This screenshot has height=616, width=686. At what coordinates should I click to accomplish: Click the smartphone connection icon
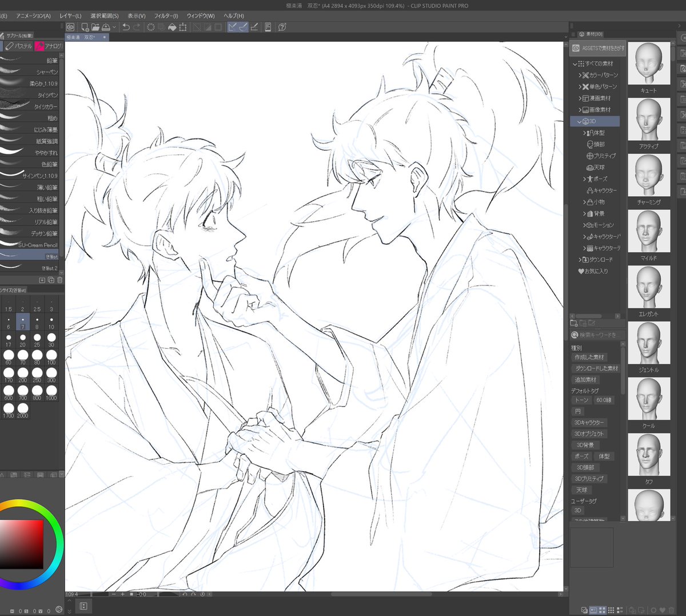(268, 27)
